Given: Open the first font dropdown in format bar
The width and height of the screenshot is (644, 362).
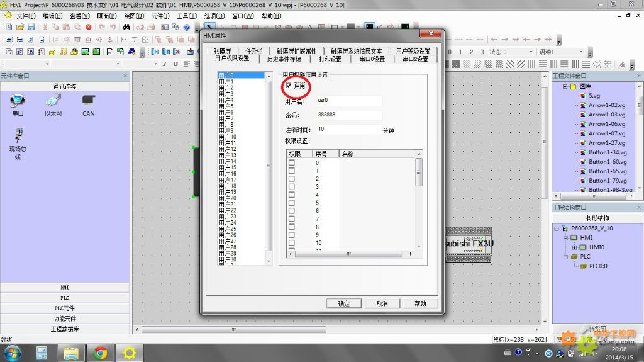Looking at the screenshot, I should (x=47, y=64).
